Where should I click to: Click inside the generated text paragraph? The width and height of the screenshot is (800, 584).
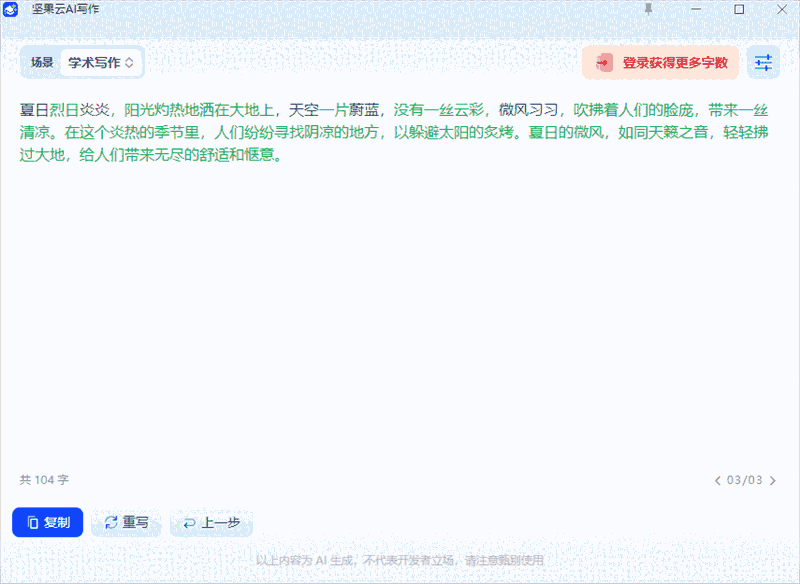394,132
